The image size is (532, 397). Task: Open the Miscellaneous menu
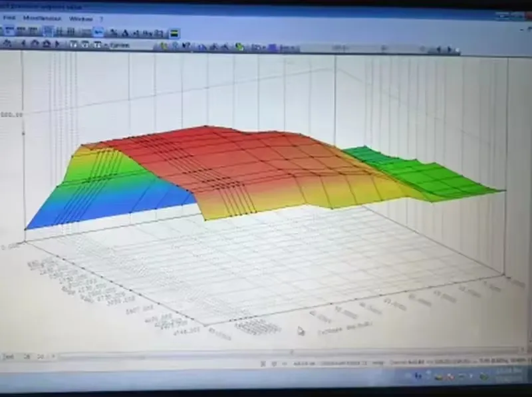[x=41, y=19]
